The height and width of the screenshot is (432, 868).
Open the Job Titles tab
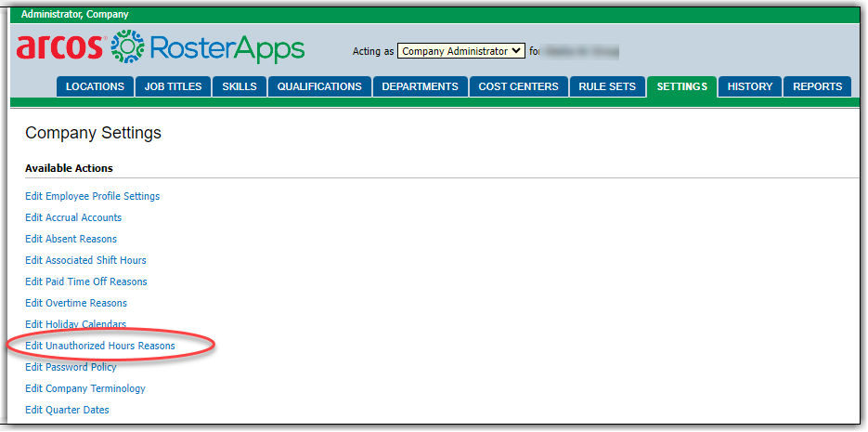174,86
